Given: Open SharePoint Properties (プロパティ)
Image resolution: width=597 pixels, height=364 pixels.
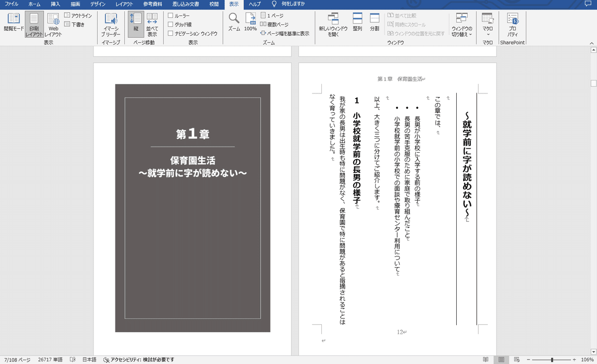Looking at the screenshot, I should (512, 25).
